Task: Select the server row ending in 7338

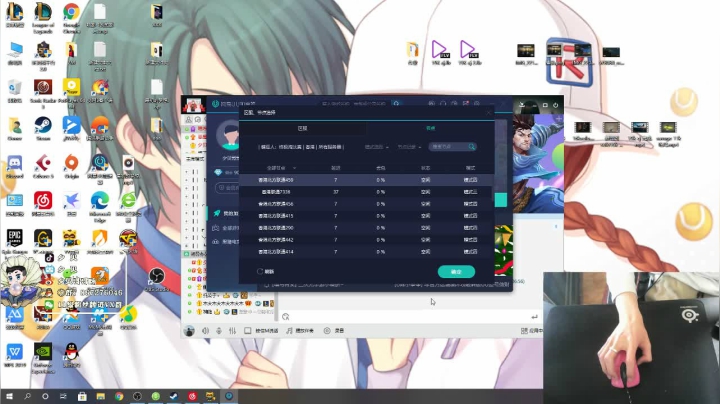Action: tap(366, 192)
